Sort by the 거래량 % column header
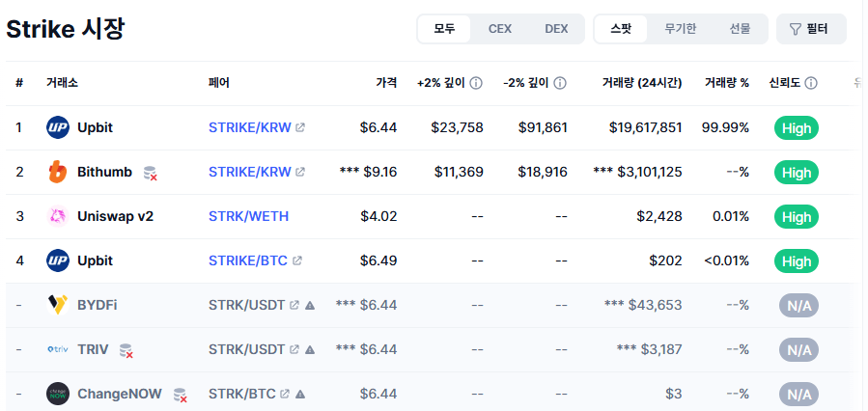This screenshot has width=868, height=411. coord(727,83)
